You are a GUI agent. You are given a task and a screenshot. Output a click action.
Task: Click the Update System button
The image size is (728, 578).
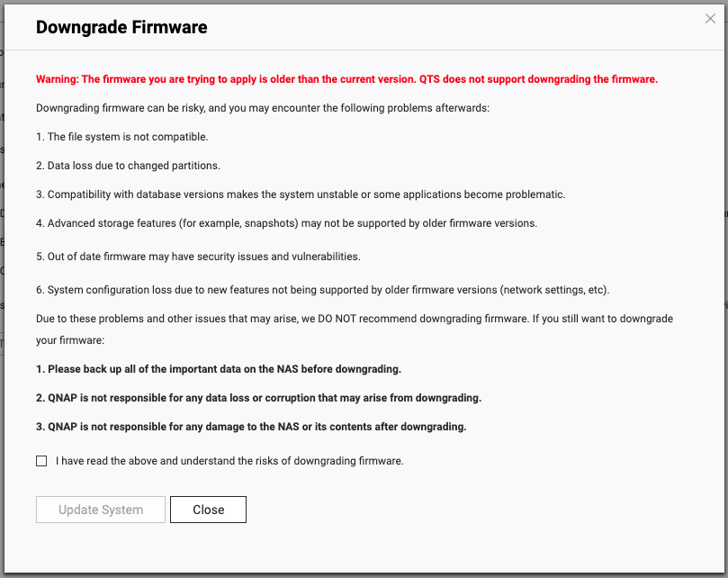pyautogui.click(x=101, y=510)
